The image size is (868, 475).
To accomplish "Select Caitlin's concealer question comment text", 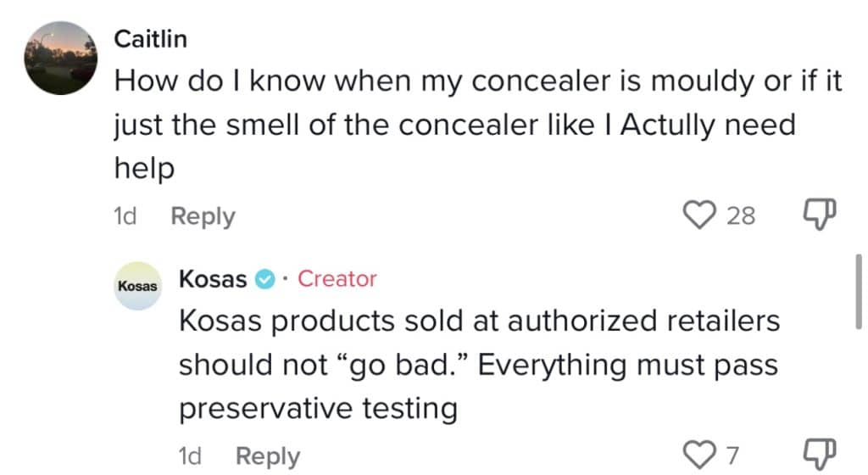I will click(478, 125).
